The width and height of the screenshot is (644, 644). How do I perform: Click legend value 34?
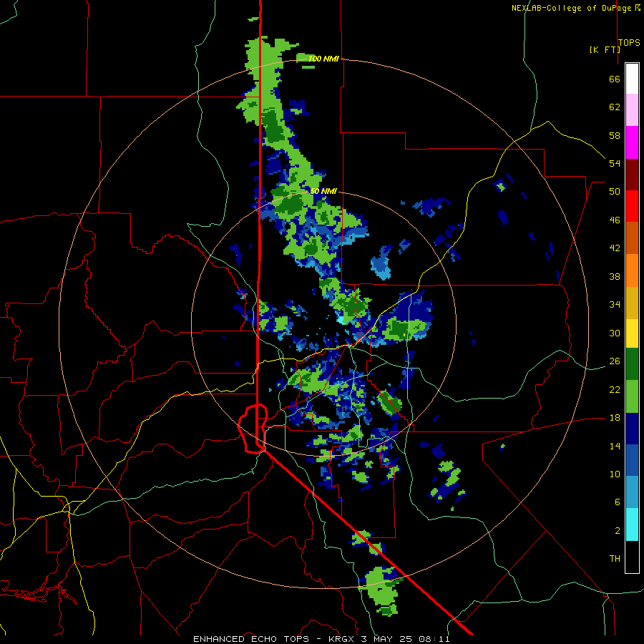coord(615,305)
